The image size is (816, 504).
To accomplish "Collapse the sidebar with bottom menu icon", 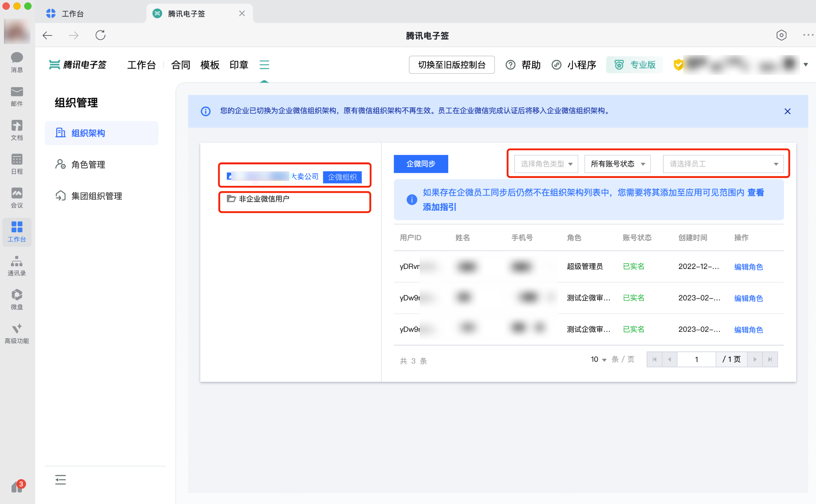I will pos(61,480).
